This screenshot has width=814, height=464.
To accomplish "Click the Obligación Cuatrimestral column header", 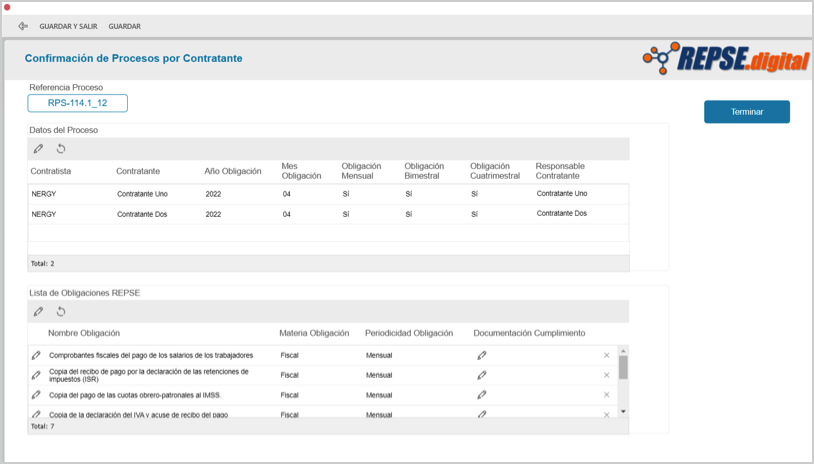I will [495, 171].
